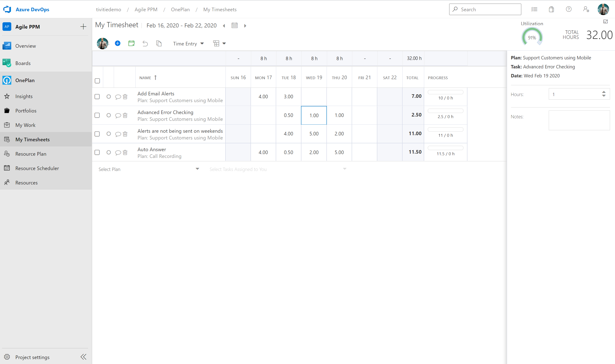Screen dimensions: 615x364
Task: Click progress bar for Add Email Alerts
Action: 445,92
